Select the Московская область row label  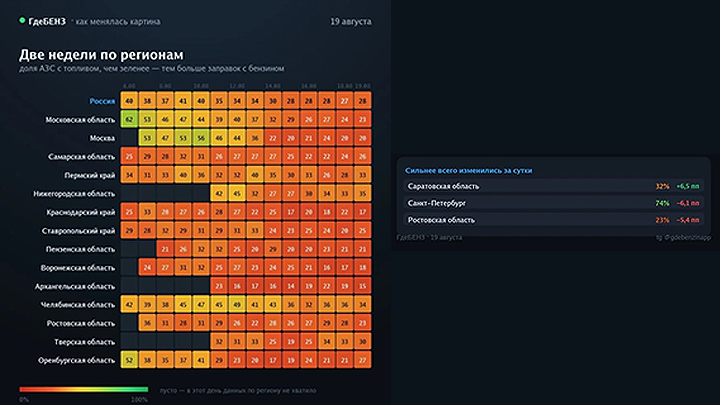(x=80, y=119)
